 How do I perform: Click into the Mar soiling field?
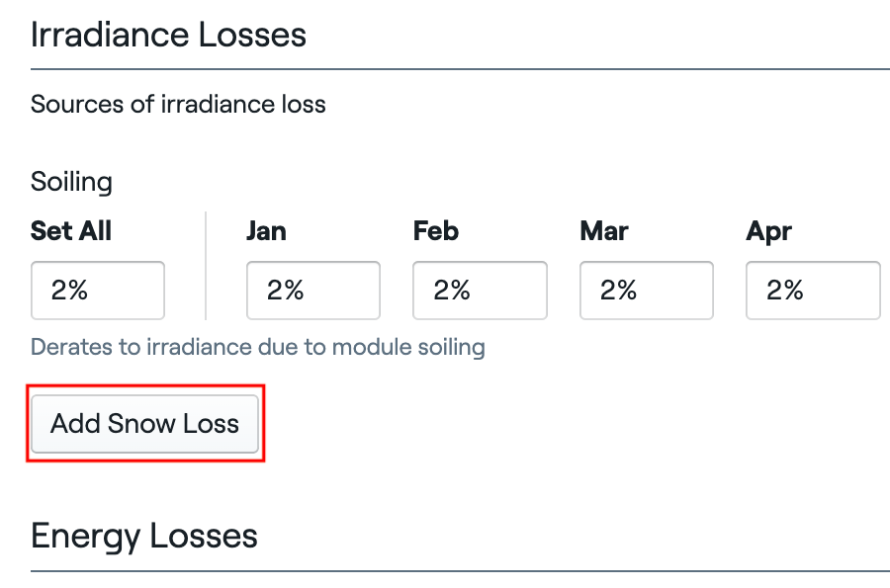(646, 291)
